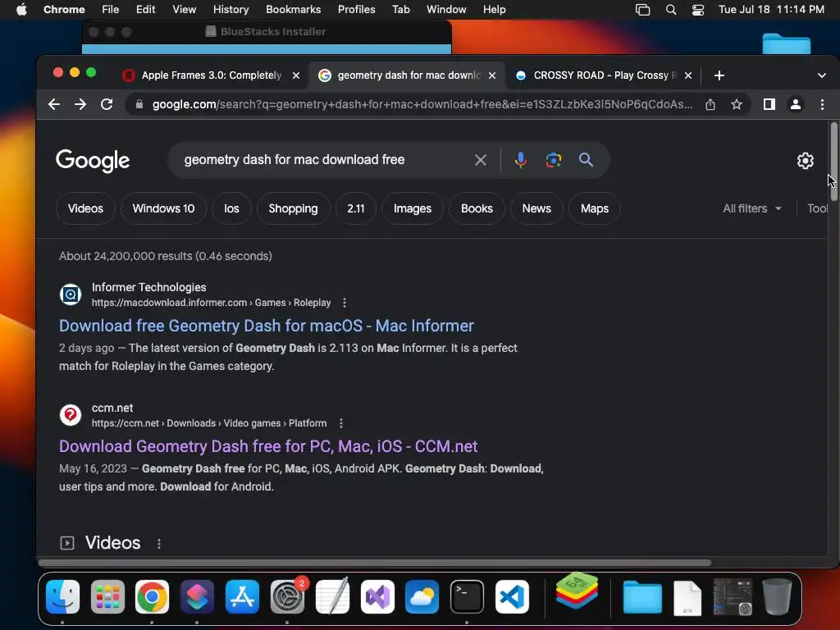Open Google quick settings gear
840x630 pixels.
point(806,161)
